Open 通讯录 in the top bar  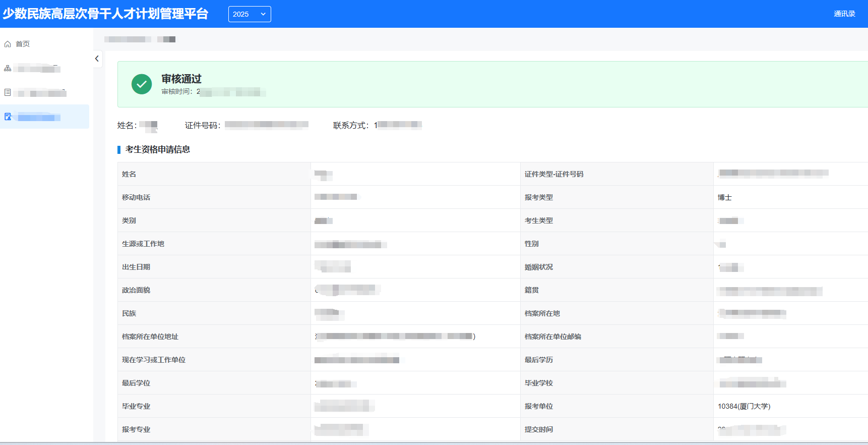pyautogui.click(x=844, y=14)
